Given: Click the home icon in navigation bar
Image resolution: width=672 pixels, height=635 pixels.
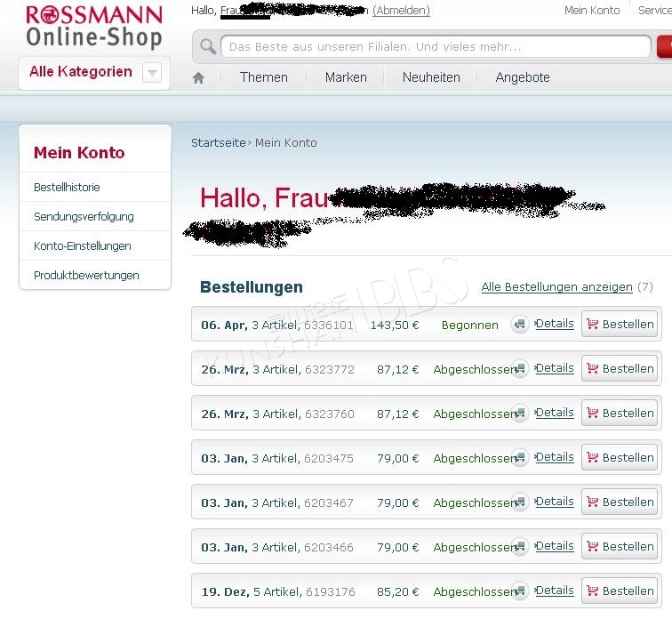Looking at the screenshot, I should 198,77.
